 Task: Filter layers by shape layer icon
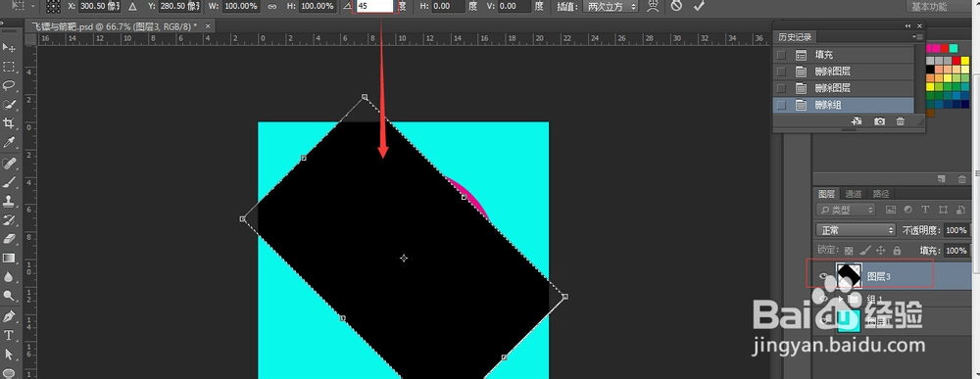[x=942, y=210]
